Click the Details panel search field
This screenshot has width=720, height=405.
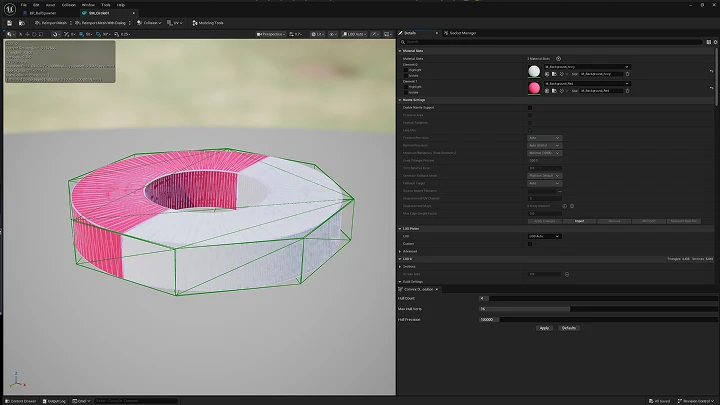click(x=551, y=42)
